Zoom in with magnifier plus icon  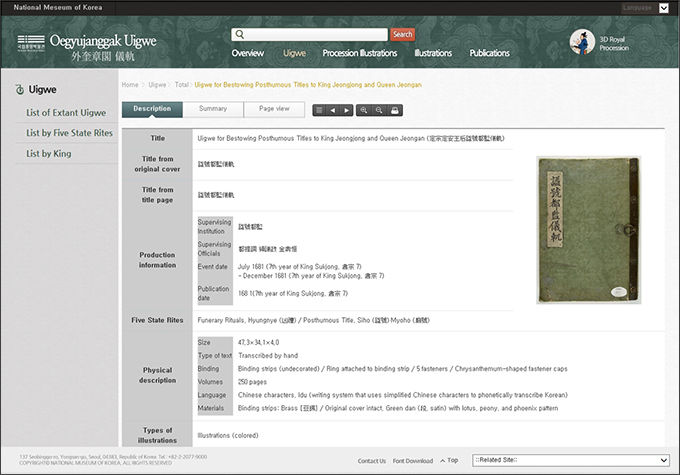pyautogui.click(x=363, y=110)
